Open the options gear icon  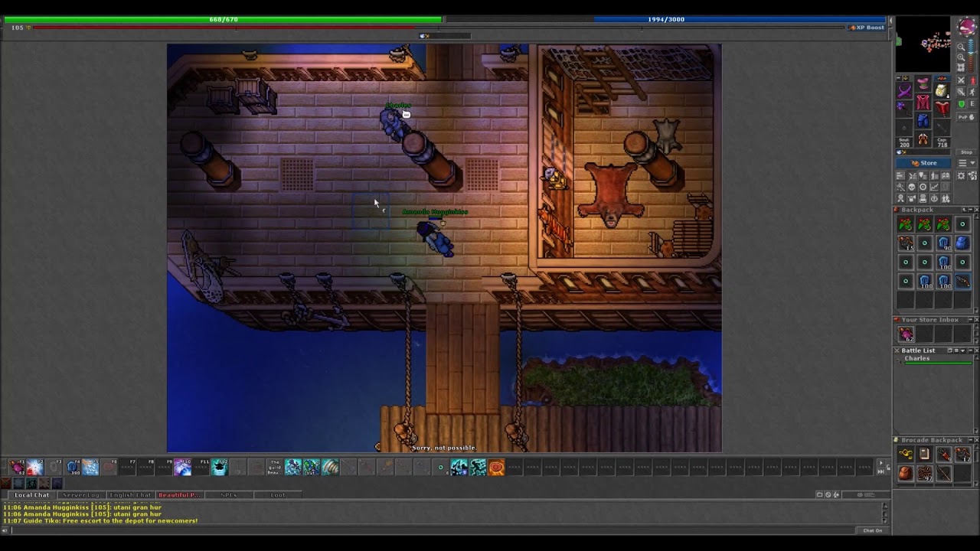(x=961, y=175)
